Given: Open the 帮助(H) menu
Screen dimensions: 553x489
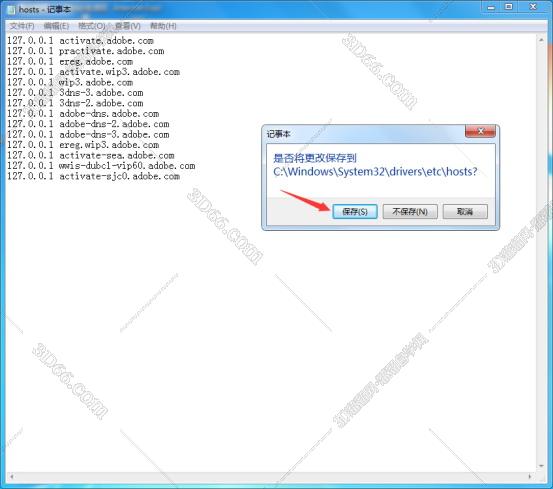Looking at the screenshot, I should tap(163, 26).
